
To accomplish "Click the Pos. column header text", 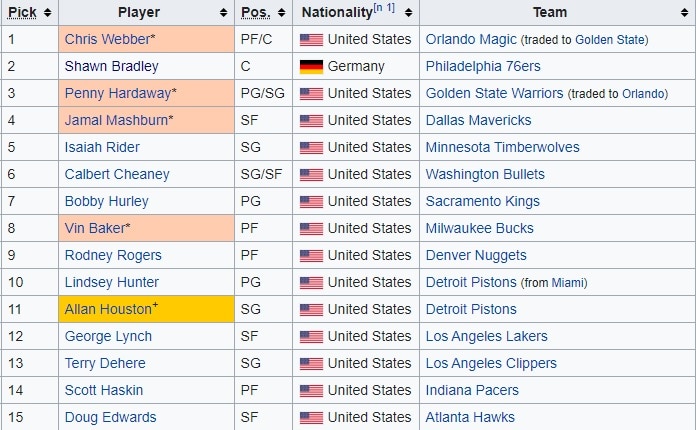I will [254, 13].
